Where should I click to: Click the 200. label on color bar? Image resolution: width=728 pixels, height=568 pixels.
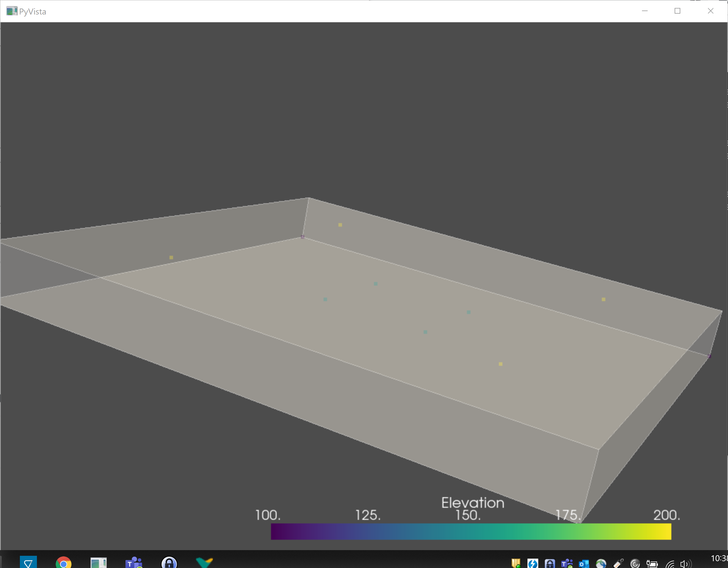pos(666,515)
